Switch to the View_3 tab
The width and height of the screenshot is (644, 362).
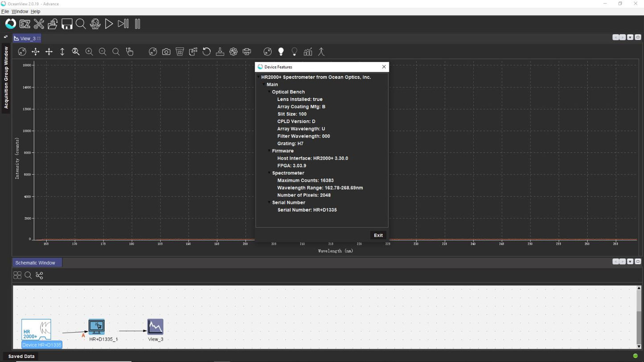pyautogui.click(x=27, y=38)
